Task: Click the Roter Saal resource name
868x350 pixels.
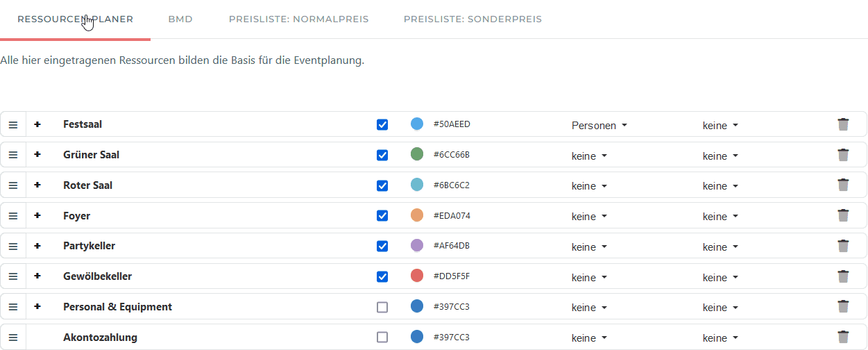Action: click(87, 185)
